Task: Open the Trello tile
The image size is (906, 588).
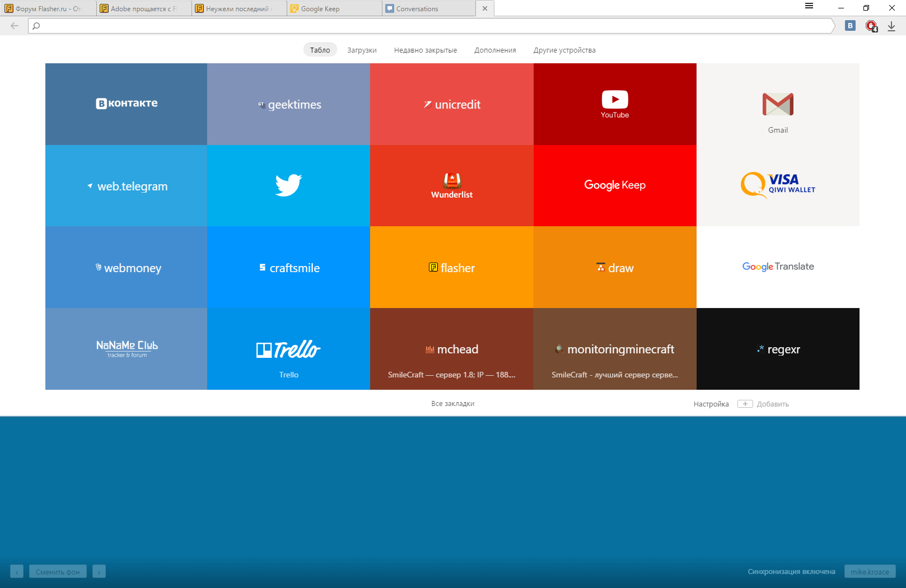Action: coord(288,349)
